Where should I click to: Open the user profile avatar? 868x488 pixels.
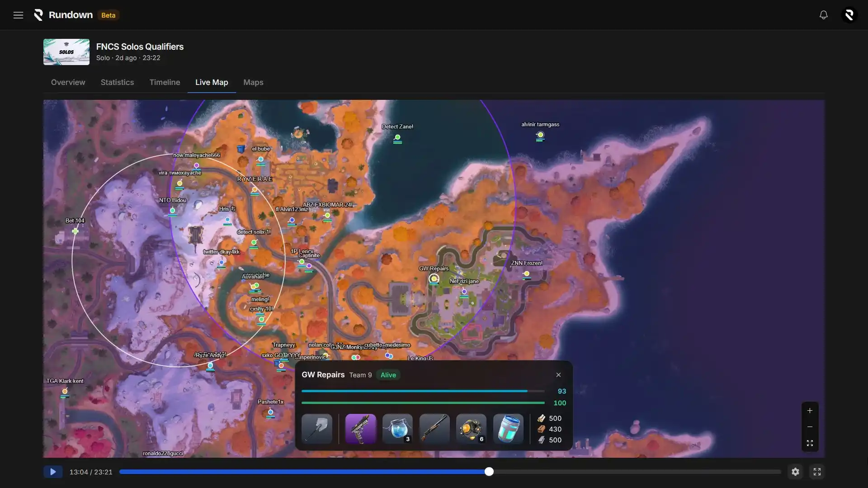point(849,15)
